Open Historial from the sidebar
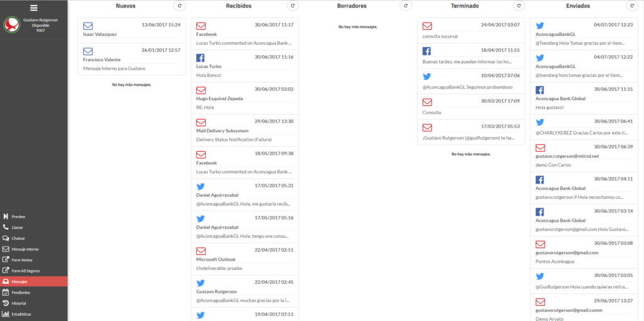Image resolution: width=644 pixels, height=321 pixels. coord(19,303)
